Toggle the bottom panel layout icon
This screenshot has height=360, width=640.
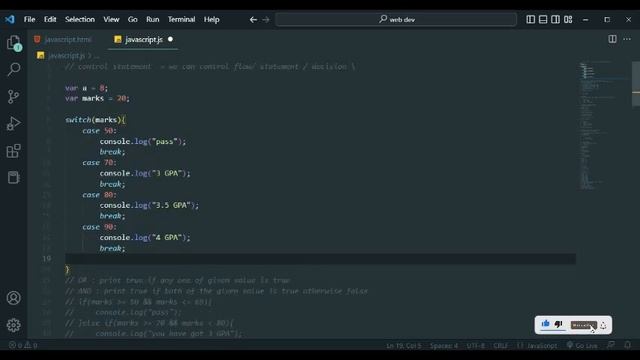[x=543, y=19]
